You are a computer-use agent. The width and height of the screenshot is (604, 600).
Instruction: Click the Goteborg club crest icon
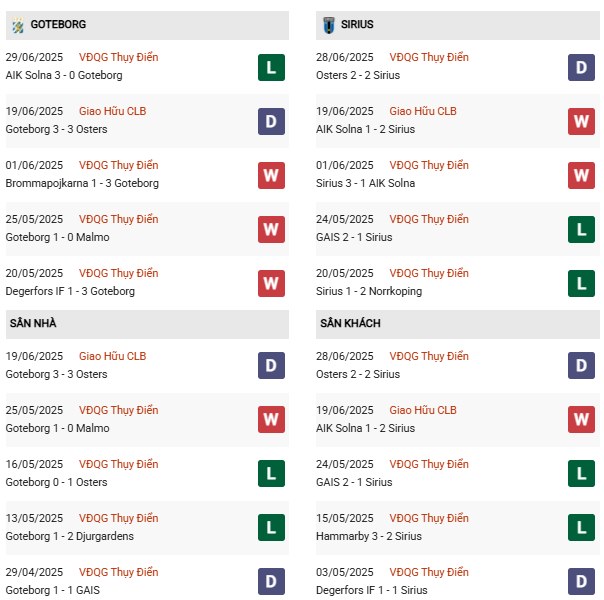click(x=18, y=25)
